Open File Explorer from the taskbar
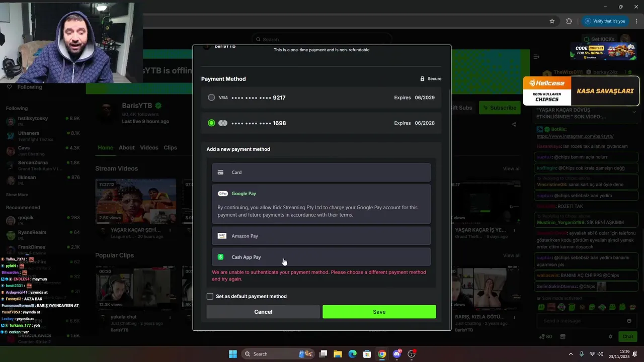This screenshot has width=644, height=362. [338, 354]
